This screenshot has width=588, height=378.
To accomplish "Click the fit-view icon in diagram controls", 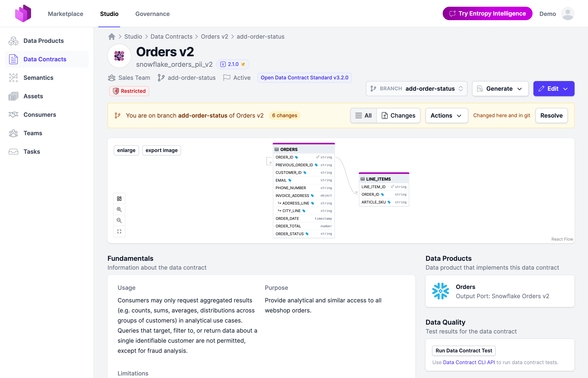I will point(119,231).
